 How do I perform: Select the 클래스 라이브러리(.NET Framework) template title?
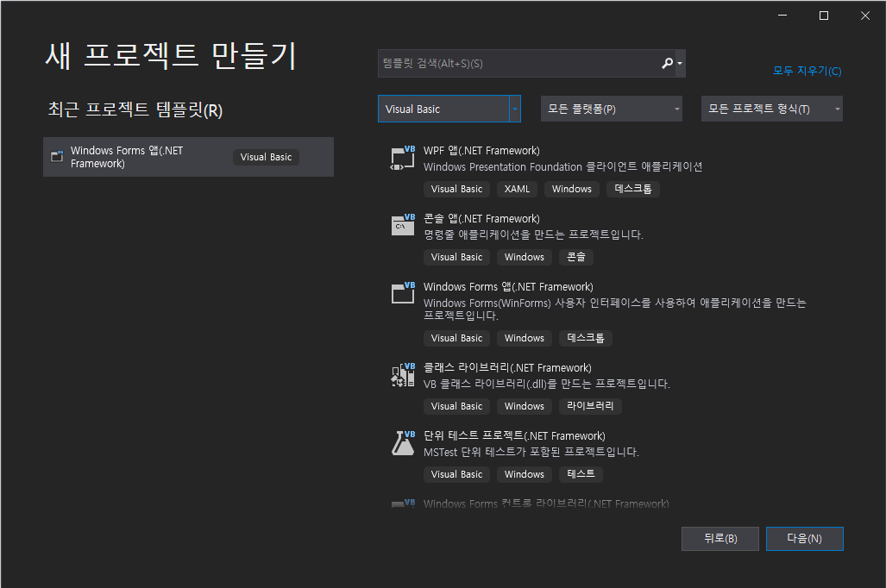(x=507, y=367)
